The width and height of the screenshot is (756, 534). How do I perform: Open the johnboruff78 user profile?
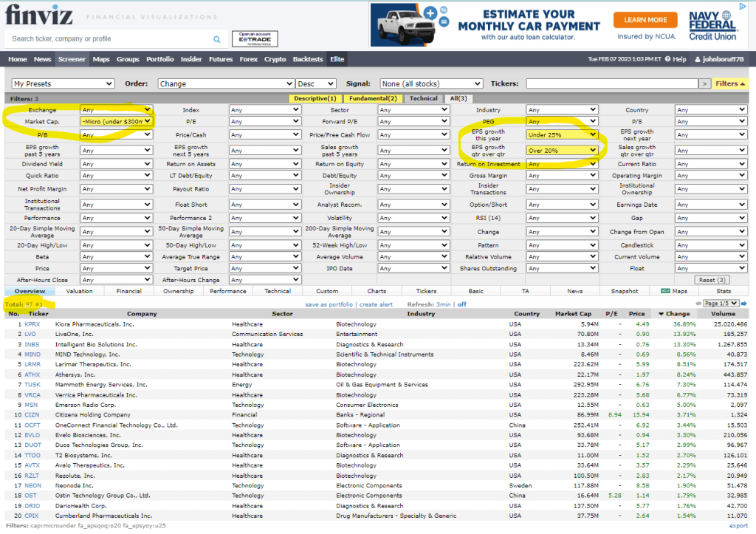tap(721, 59)
